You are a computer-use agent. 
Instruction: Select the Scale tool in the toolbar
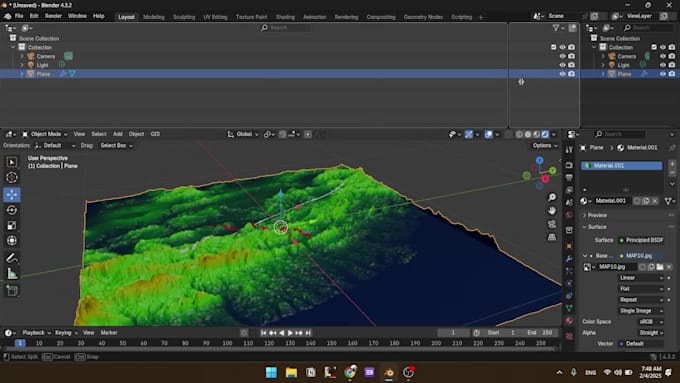click(x=12, y=226)
